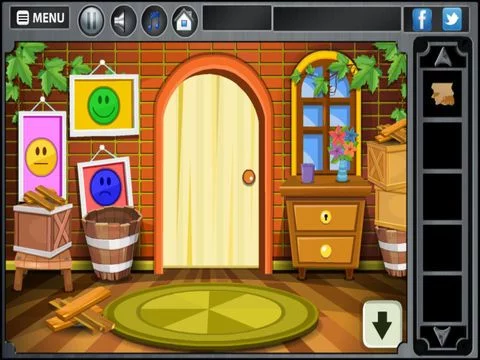Open the MENU button
The width and height of the screenshot is (480, 360).
40,18
